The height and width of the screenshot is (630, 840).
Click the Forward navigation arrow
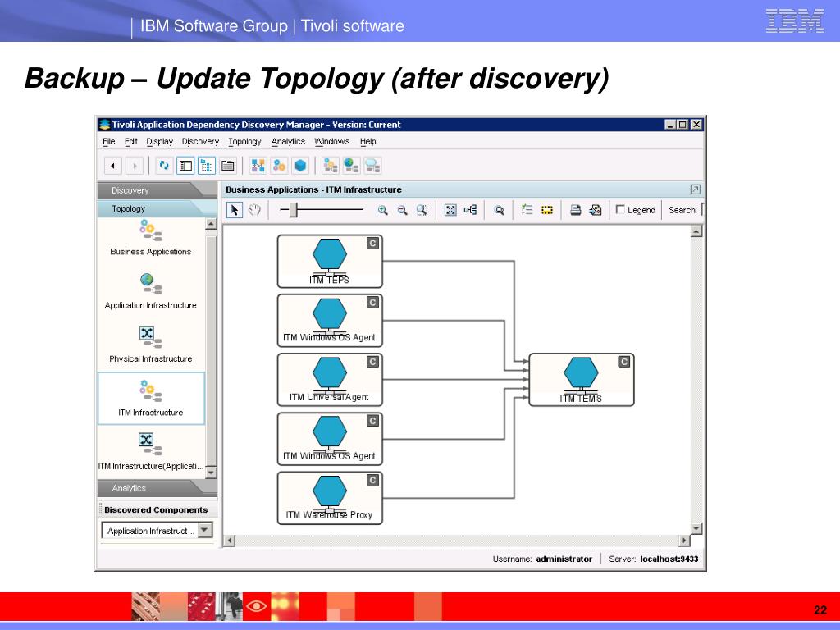click(135, 166)
